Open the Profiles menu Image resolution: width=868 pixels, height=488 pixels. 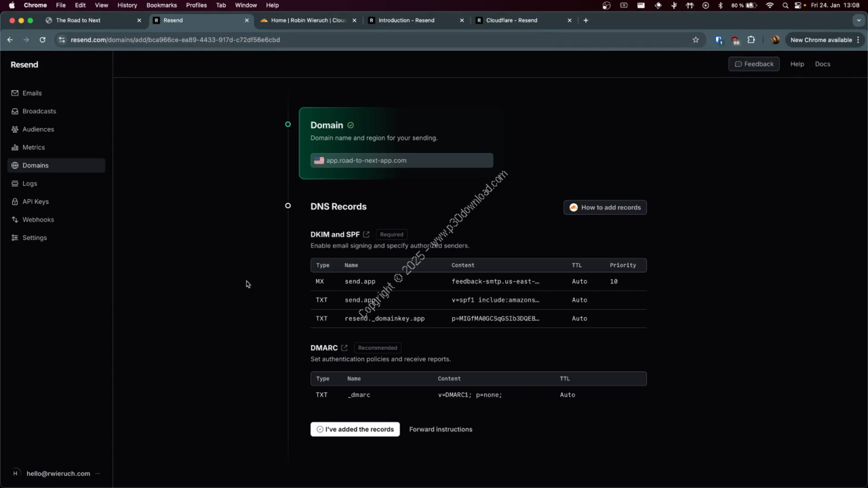pos(196,5)
